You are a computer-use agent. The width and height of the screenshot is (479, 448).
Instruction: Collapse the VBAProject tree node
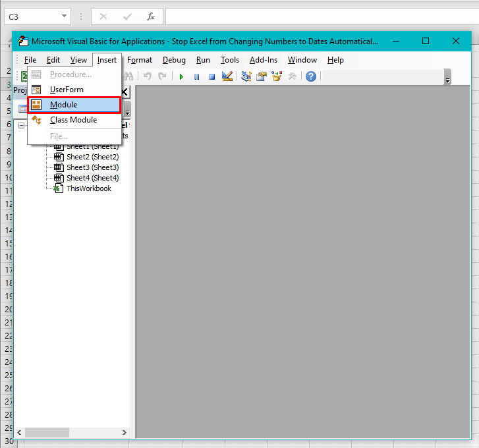point(21,126)
